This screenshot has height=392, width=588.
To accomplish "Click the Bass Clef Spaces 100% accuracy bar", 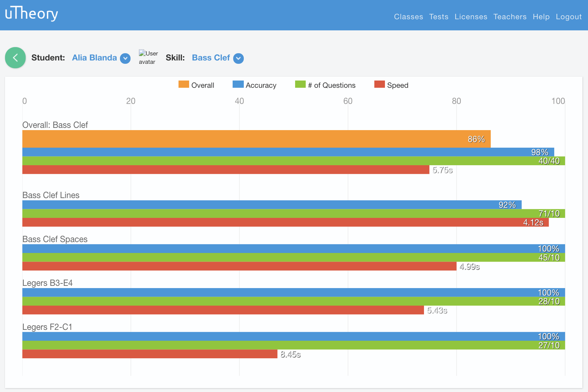I will coord(294,249).
